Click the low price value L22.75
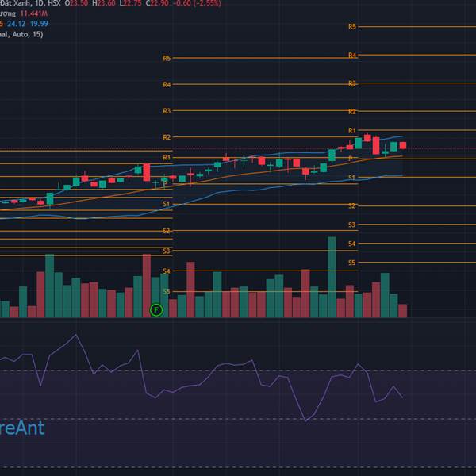The image size is (476, 476). tap(130, 3)
